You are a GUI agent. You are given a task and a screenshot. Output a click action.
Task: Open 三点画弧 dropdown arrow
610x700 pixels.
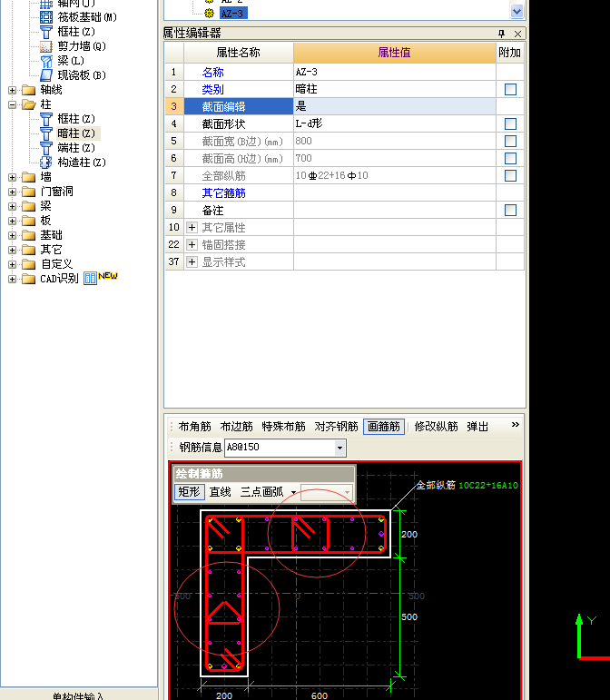point(293,492)
